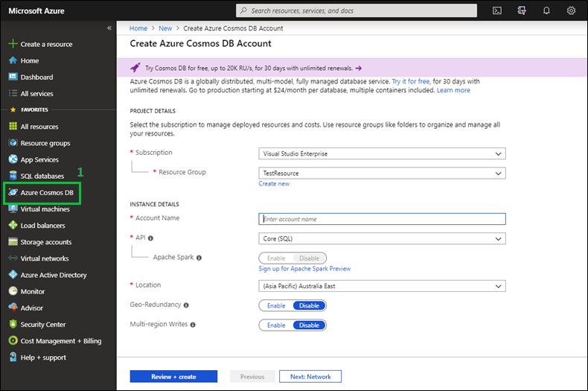
Task: Open Monitor label in the sidebar
Action: [33, 291]
